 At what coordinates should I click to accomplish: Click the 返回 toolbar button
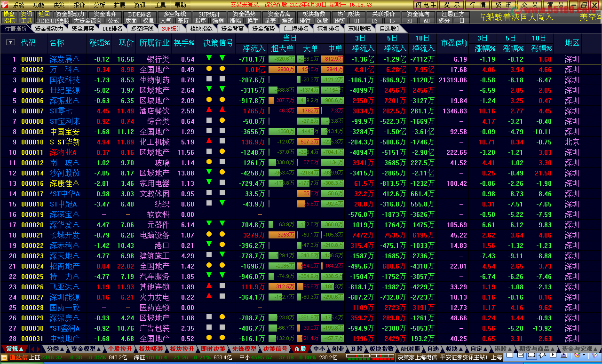coord(44,14)
